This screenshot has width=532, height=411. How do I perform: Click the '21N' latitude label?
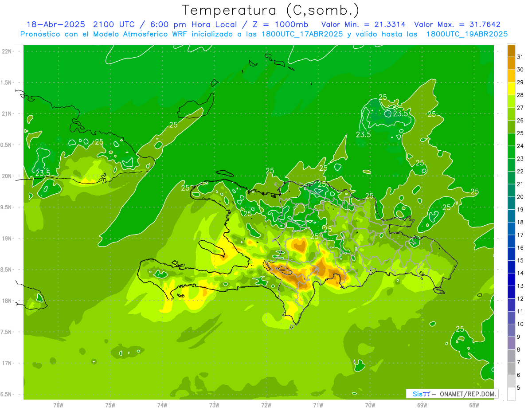pyautogui.click(x=7, y=114)
